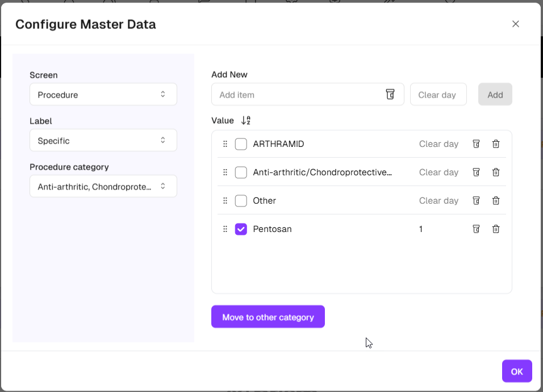
Task: Uncheck the Pentosan checkbox
Action: coord(241,229)
